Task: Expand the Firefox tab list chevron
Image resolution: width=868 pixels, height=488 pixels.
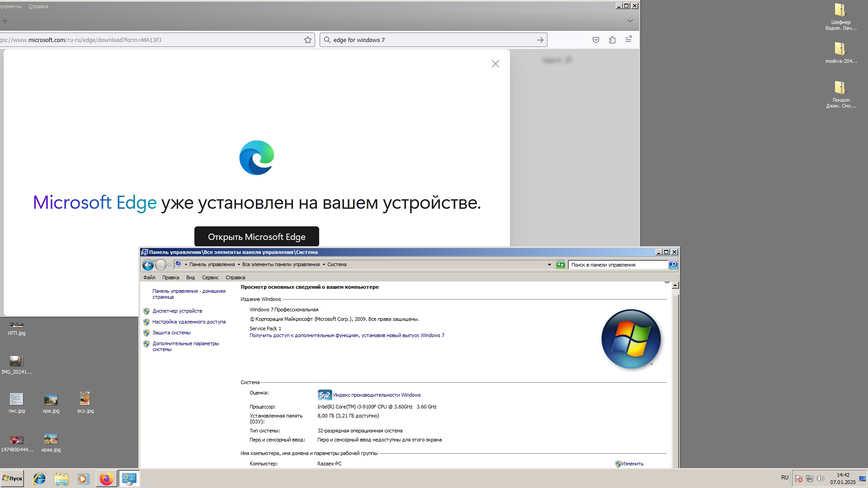Action: point(630,21)
